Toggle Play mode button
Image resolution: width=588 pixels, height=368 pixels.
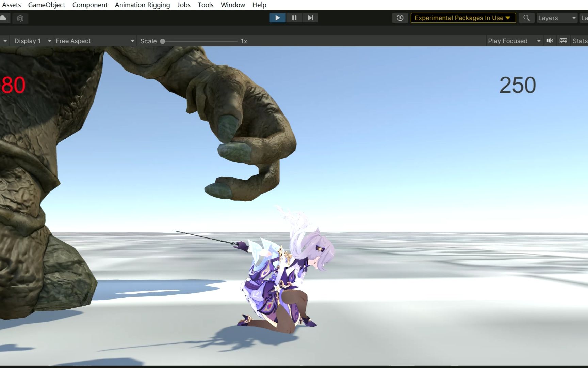[x=278, y=18]
